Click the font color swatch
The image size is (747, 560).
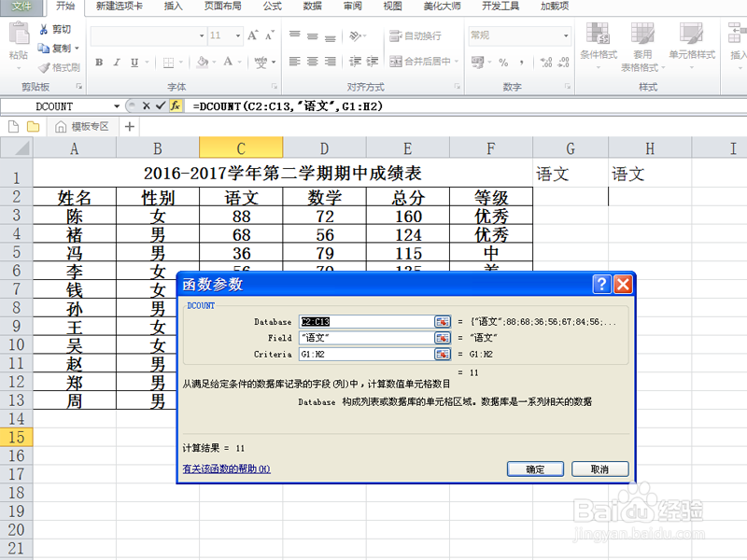click(227, 63)
